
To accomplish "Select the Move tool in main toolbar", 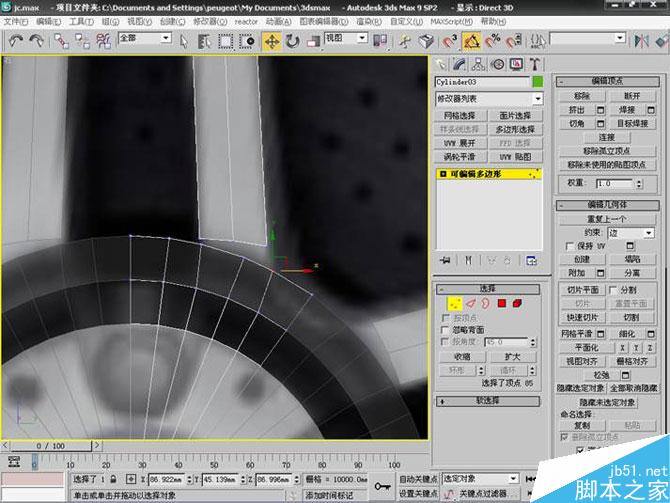I will coord(271,41).
